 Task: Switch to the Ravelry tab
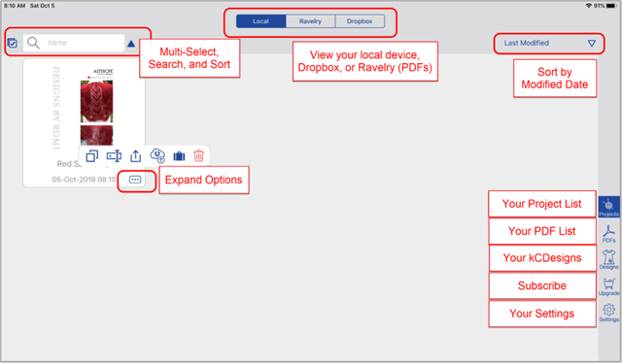pos(310,21)
